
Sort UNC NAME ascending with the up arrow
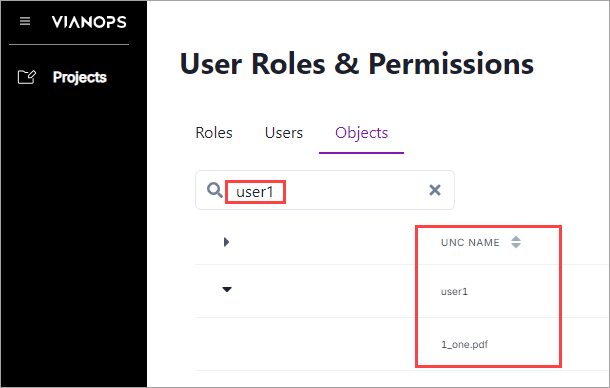[x=516, y=239]
